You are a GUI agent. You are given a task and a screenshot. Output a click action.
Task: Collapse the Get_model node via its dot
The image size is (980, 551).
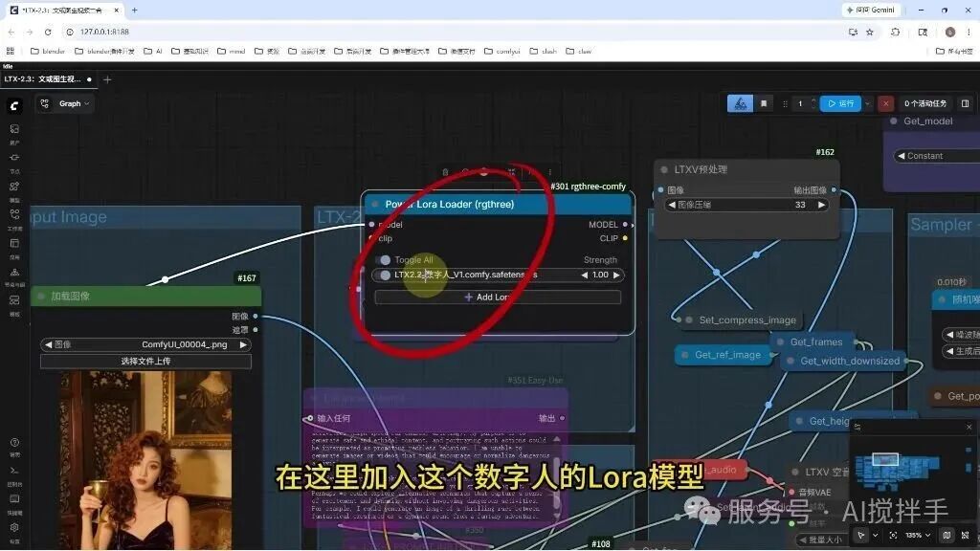pyautogui.click(x=893, y=121)
